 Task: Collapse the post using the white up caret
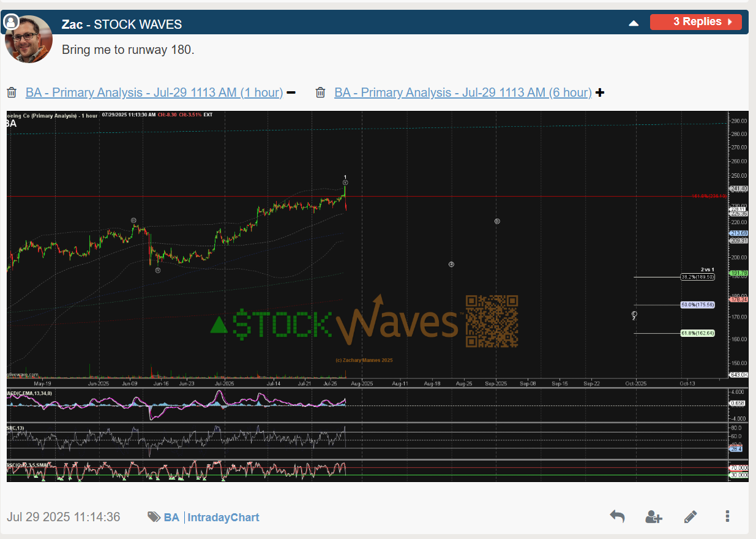pyautogui.click(x=634, y=23)
